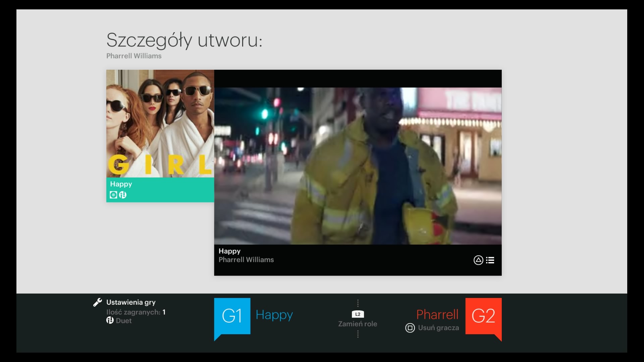The width and height of the screenshot is (644, 362).
Task: Click Zamień role to swap roles
Action: 358,324
